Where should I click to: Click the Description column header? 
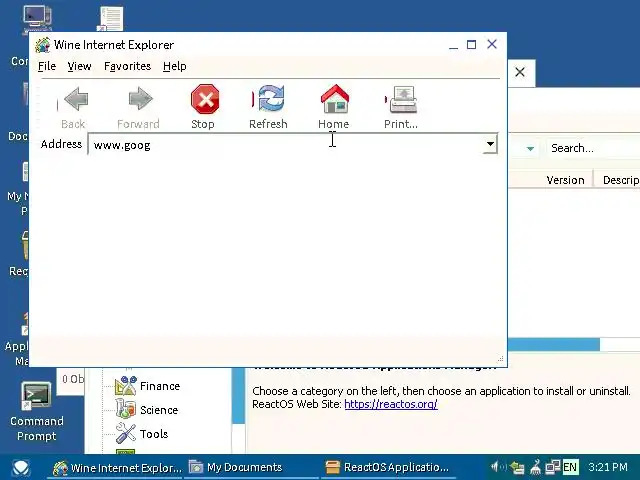pos(617,180)
